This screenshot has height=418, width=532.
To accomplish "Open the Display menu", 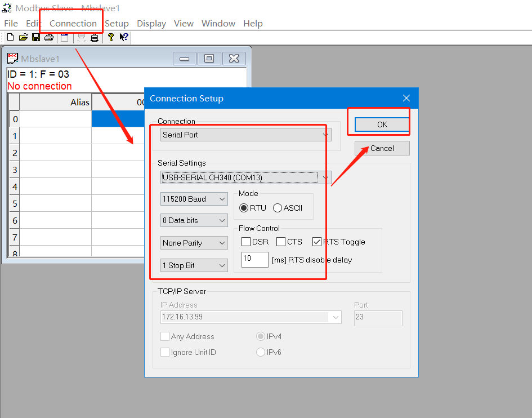I will tap(151, 23).
